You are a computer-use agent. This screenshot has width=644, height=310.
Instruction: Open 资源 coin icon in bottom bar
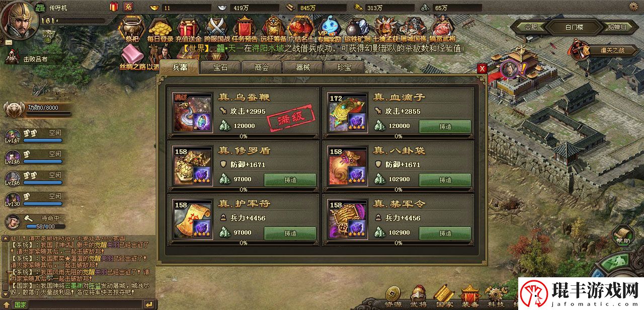click(393, 297)
